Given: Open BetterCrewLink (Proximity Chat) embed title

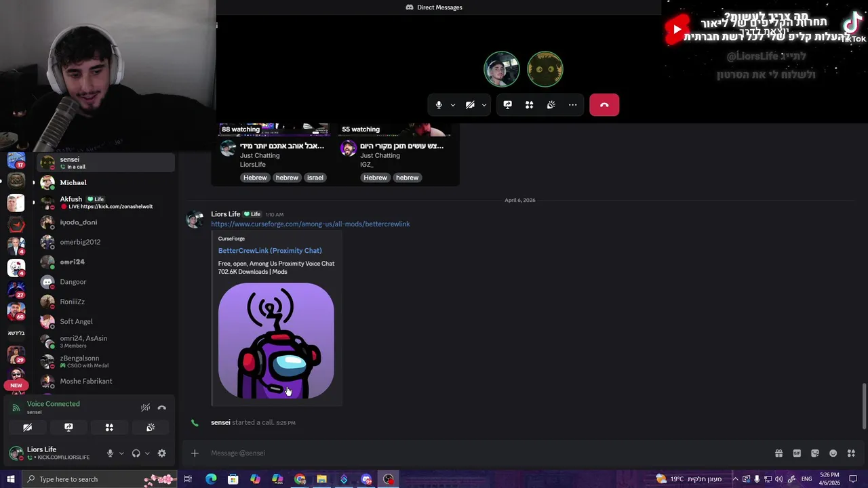Looking at the screenshot, I should [x=270, y=251].
